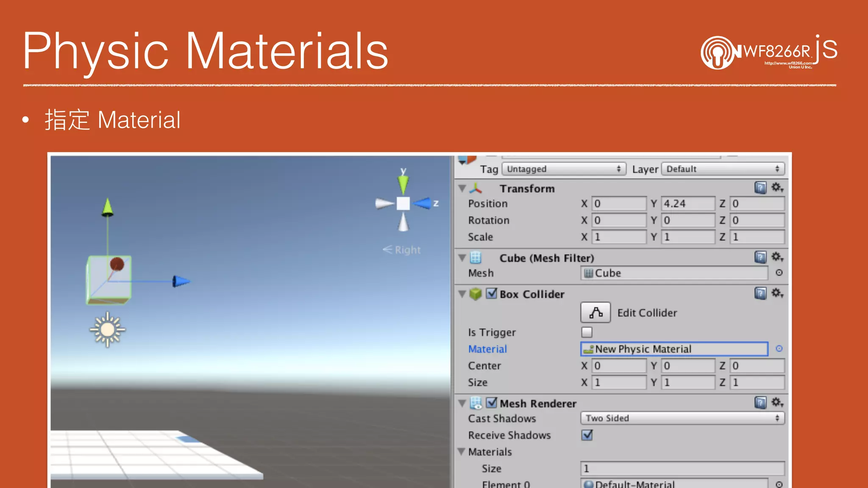Viewport: 868px width, 488px height.
Task: Collapse the Materials foldout
Action: (462, 452)
